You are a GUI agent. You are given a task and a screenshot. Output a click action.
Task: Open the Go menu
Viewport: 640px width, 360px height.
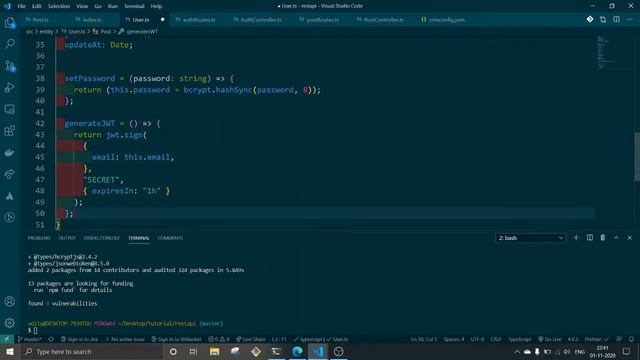tap(98, 6)
